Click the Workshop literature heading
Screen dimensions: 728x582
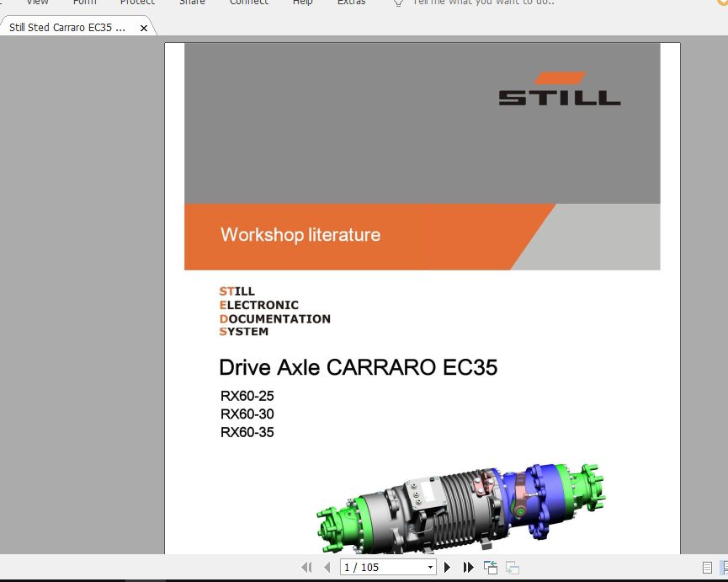pyautogui.click(x=300, y=234)
